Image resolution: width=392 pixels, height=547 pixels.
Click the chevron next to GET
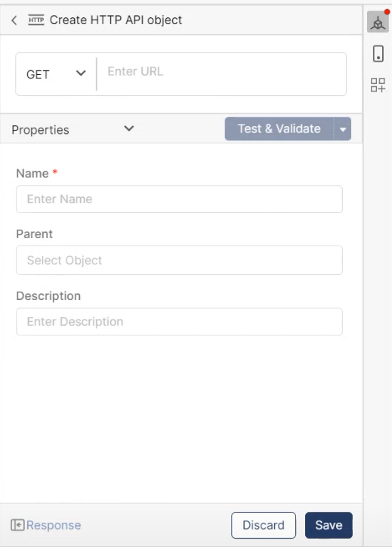81,73
